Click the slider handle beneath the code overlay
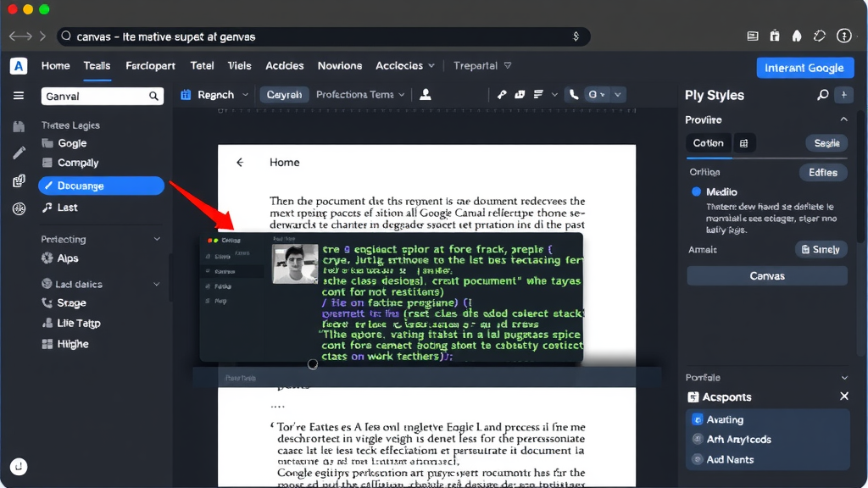 (312, 364)
